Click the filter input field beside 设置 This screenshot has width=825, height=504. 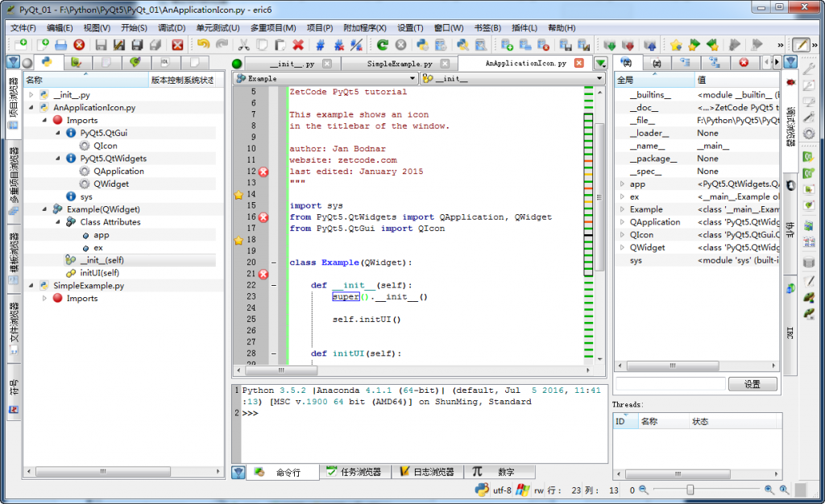click(x=669, y=385)
